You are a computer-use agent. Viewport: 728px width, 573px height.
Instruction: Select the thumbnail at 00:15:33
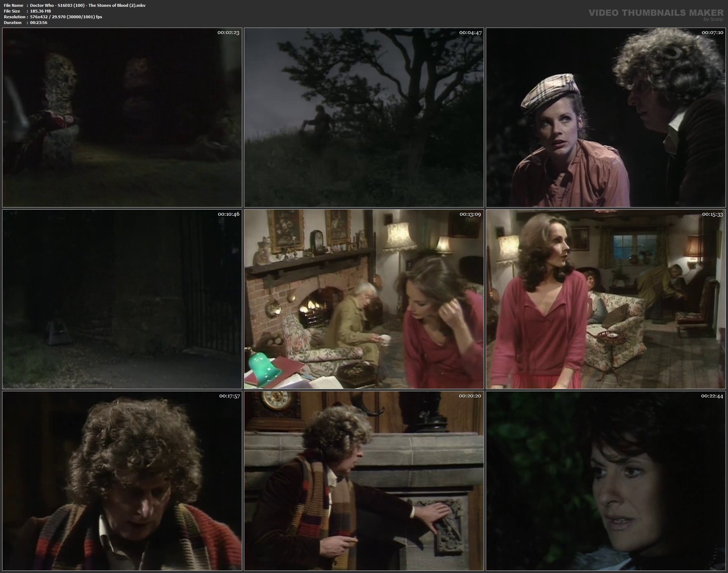click(x=605, y=299)
